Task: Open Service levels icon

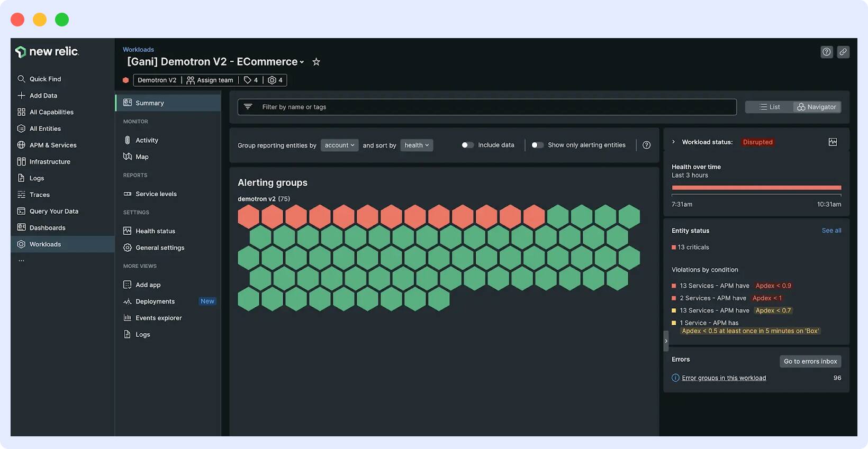Action: (x=127, y=194)
